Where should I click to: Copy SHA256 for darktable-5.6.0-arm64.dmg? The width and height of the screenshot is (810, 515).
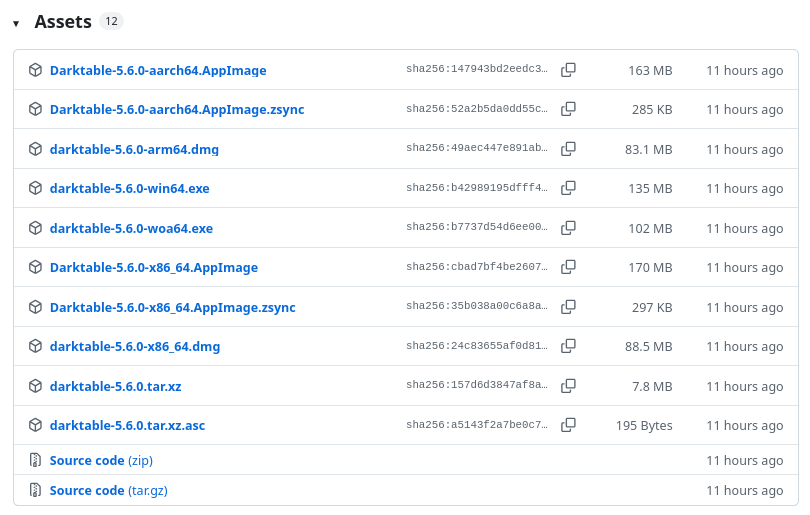[x=568, y=149]
